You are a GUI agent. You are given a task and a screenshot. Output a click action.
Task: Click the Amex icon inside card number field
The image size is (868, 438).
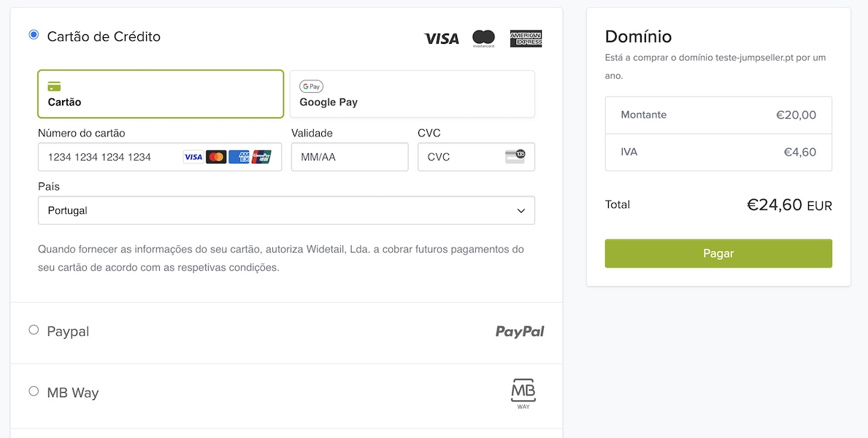(239, 157)
